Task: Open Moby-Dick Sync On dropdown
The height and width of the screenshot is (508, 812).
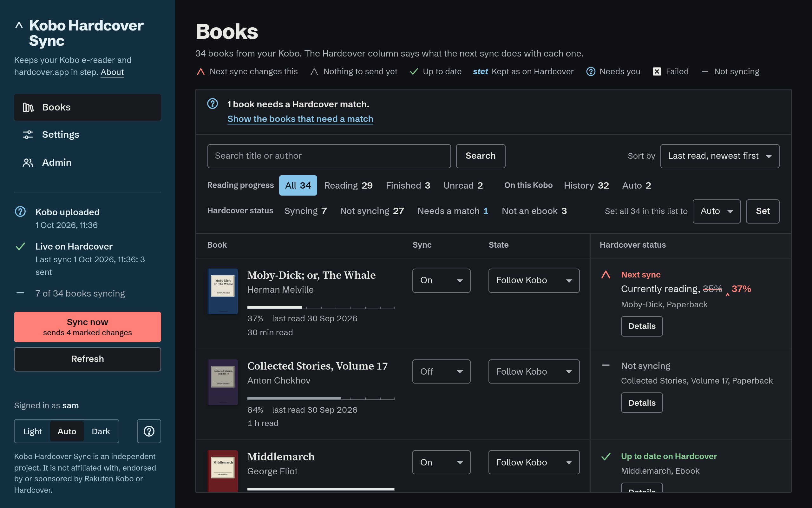Action: 441,281
